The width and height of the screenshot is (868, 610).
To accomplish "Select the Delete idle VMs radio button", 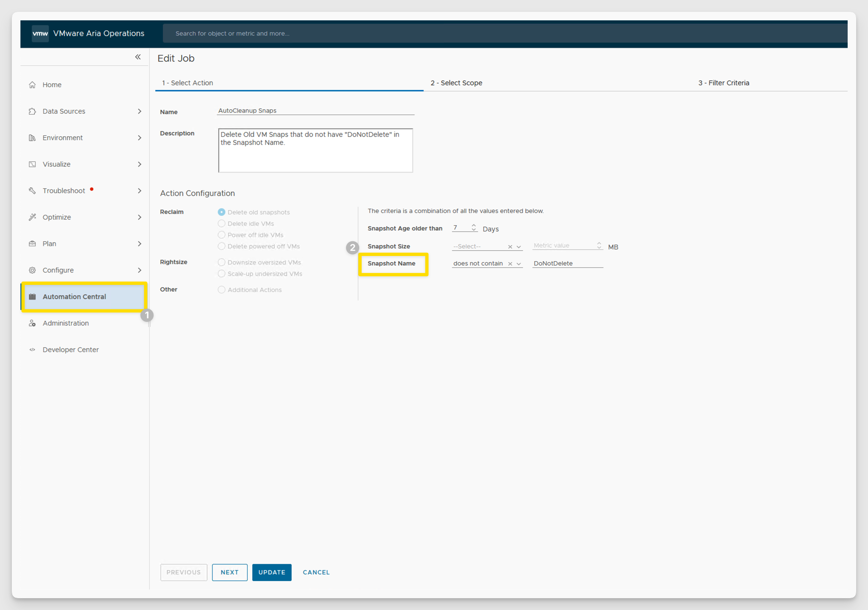I will coord(221,223).
